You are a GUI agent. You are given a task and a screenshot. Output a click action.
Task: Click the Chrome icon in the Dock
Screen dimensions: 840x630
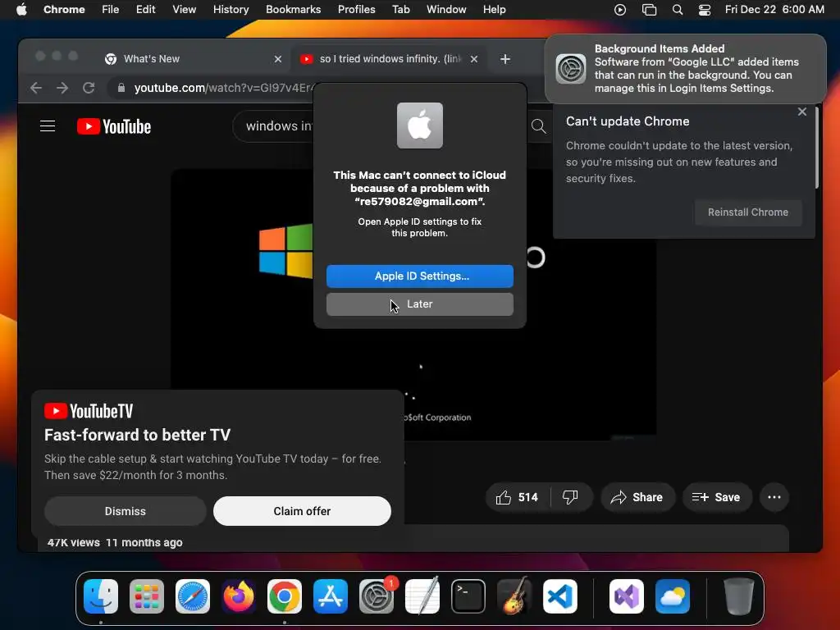coord(285,596)
